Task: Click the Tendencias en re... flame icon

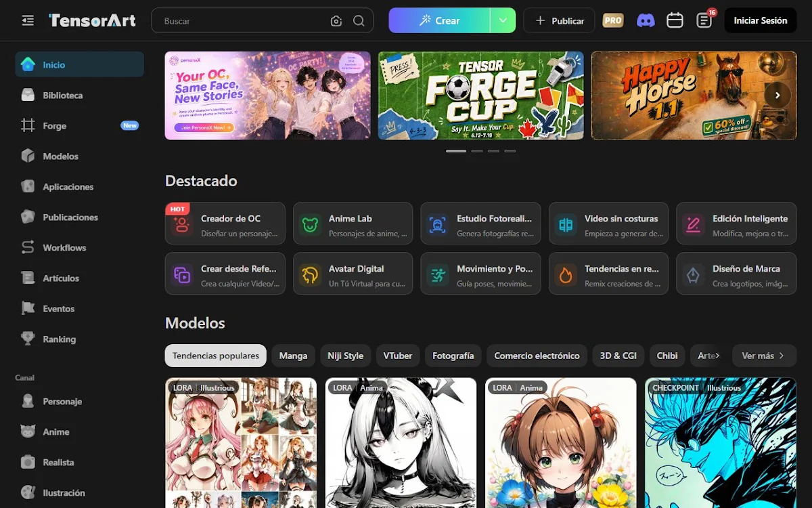Action: click(566, 275)
